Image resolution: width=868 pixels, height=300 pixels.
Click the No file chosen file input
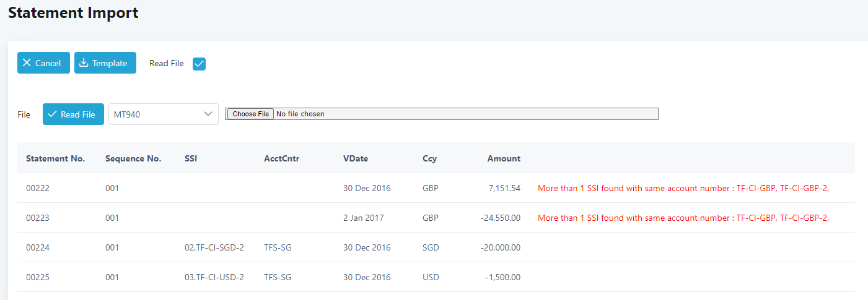tap(442, 114)
